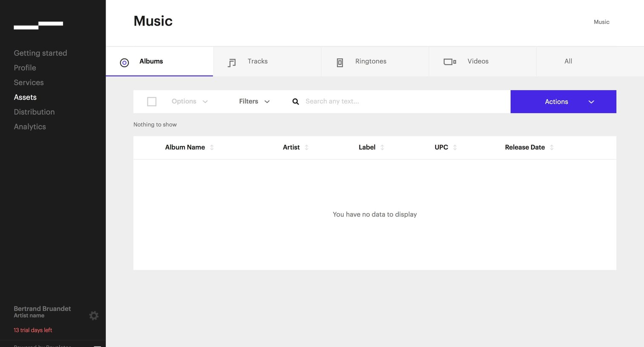The height and width of the screenshot is (347, 644).
Task: Open the Options dropdown
Action: (x=190, y=101)
